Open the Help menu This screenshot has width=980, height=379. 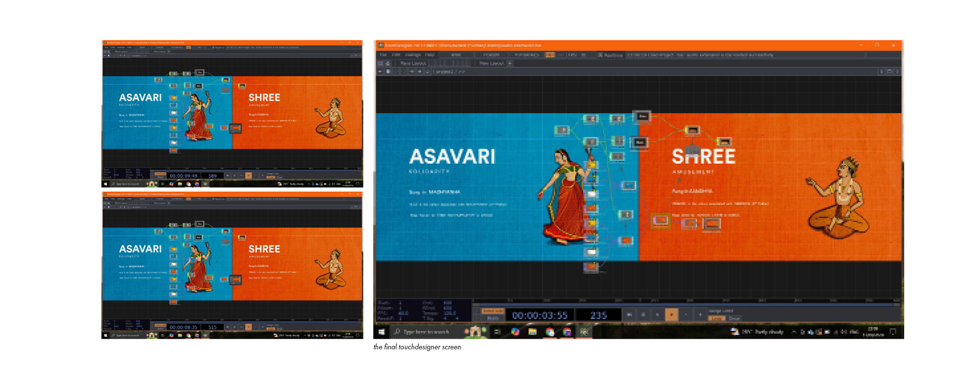tap(430, 55)
